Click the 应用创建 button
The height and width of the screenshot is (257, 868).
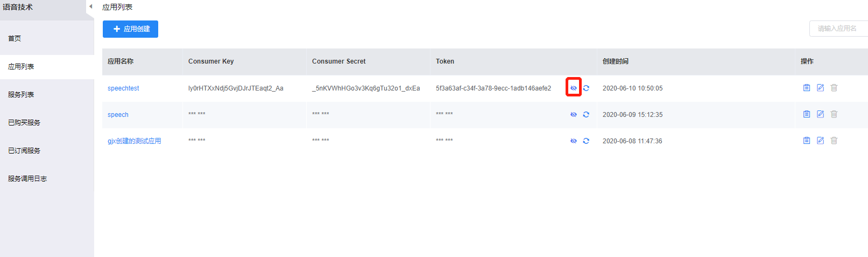coord(130,29)
